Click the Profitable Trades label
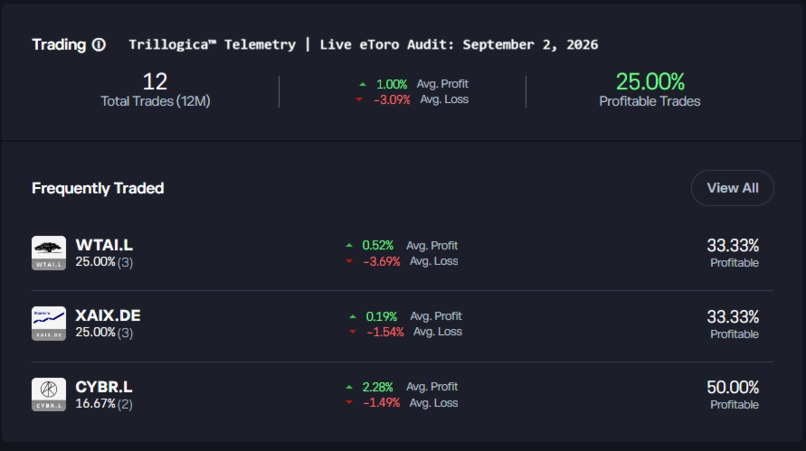Image resolution: width=806 pixels, height=451 pixels. pyautogui.click(x=650, y=101)
